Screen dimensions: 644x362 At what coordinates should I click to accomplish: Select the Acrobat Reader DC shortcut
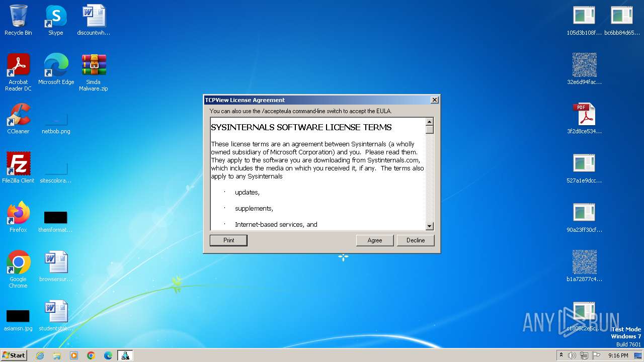pyautogui.click(x=18, y=72)
